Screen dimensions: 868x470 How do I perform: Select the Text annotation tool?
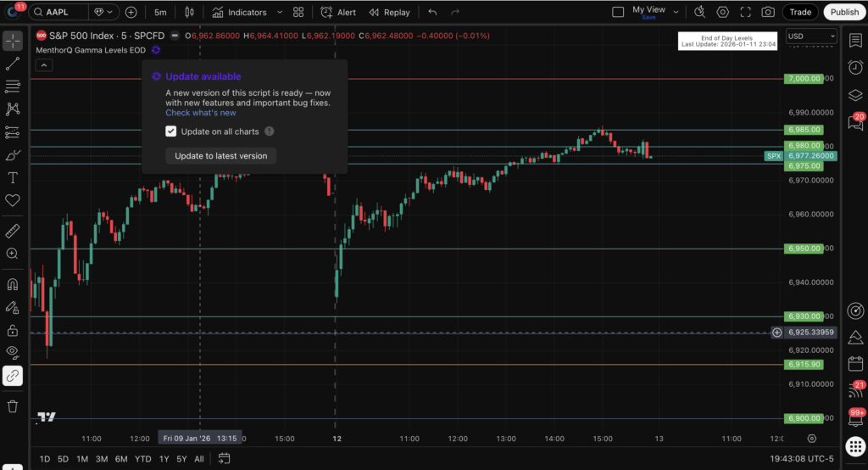point(13,178)
